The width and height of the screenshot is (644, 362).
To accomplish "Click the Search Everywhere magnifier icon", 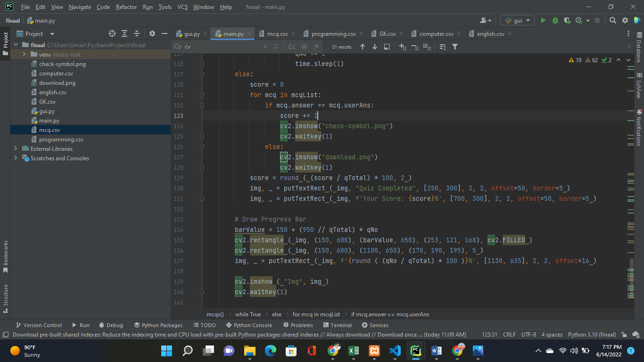I will (613, 20).
